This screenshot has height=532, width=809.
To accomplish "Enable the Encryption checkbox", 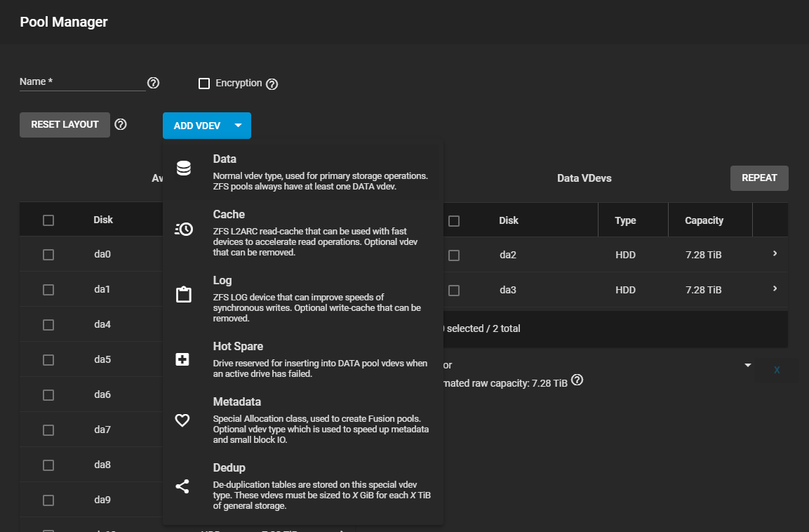I will point(204,84).
